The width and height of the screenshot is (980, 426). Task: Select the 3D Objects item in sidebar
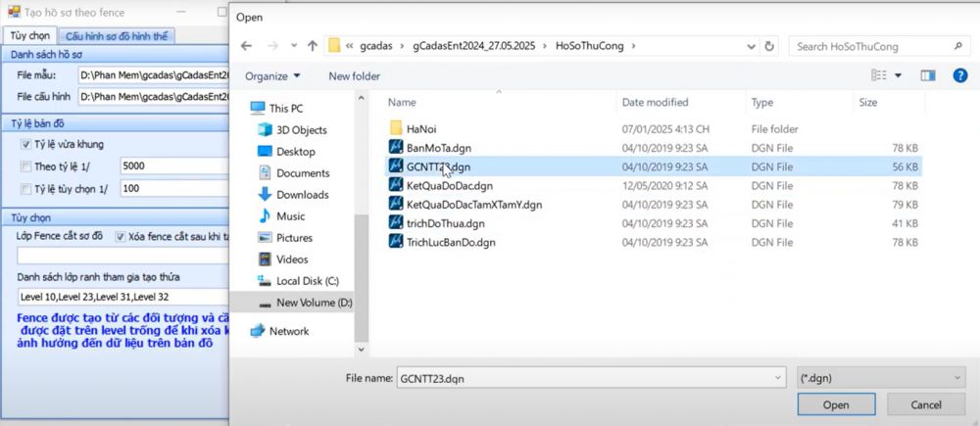point(301,129)
